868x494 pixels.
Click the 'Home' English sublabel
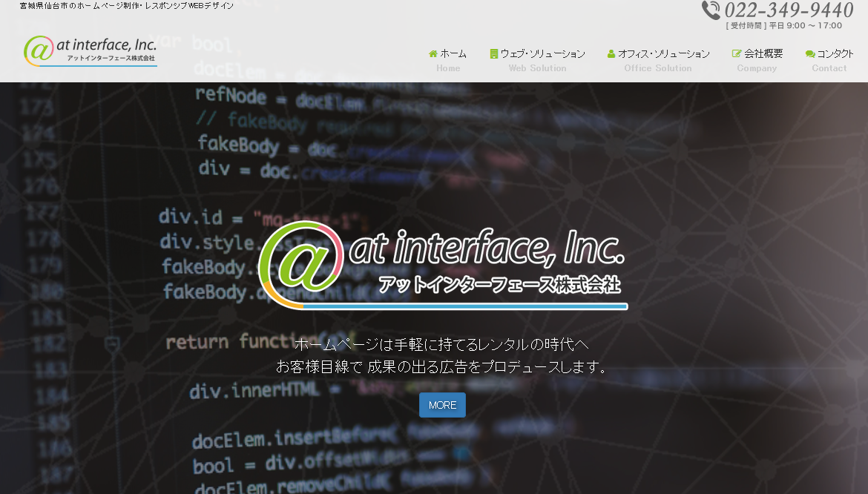448,68
